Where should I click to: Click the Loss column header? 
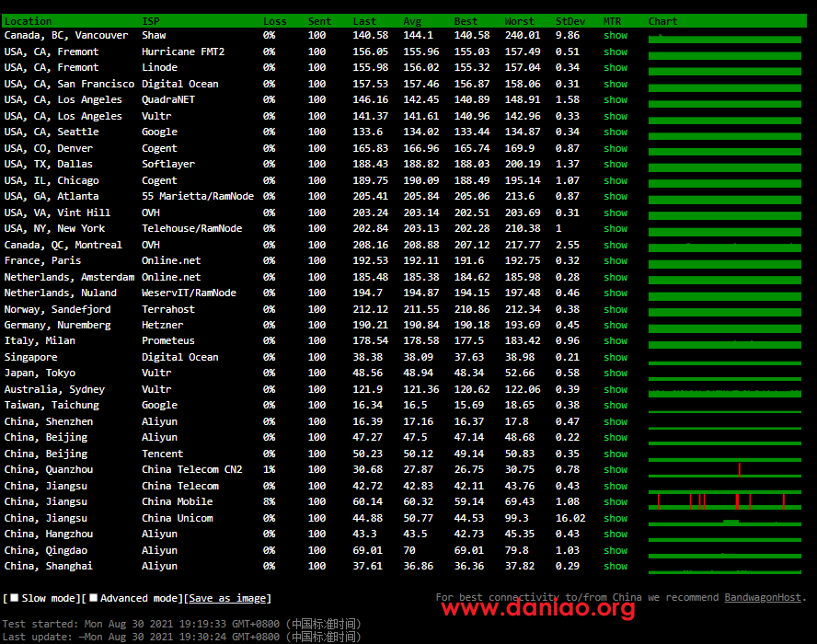pyautogui.click(x=274, y=21)
